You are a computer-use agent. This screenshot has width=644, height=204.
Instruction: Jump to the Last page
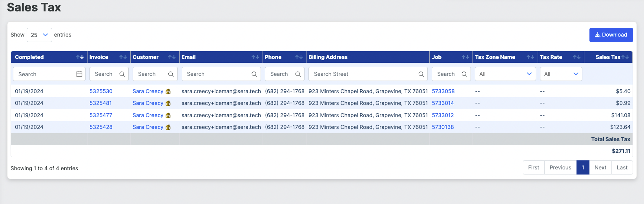tap(622, 167)
